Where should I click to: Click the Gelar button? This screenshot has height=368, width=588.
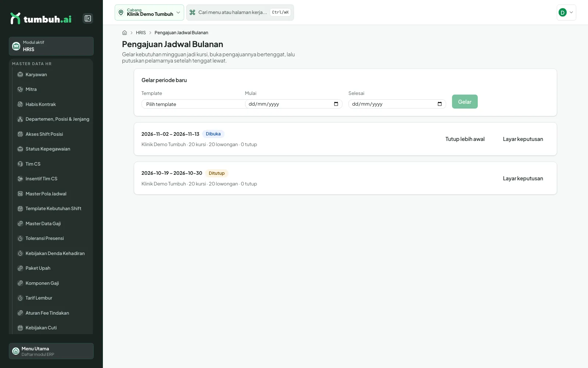coord(465,102)
